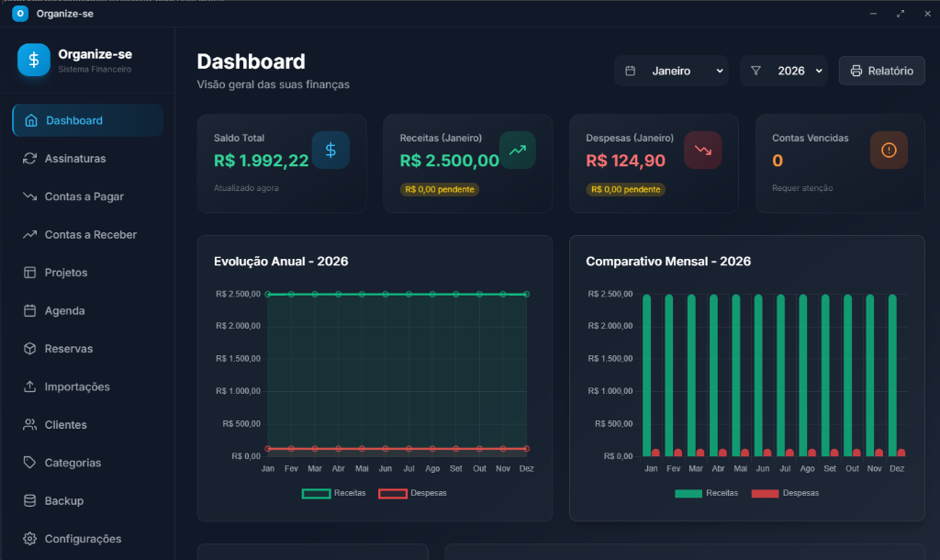The width and height of the screenshot is (940, 560).
Task: Click the dollar icon on Saldo Total card
Action: (330, 150)
